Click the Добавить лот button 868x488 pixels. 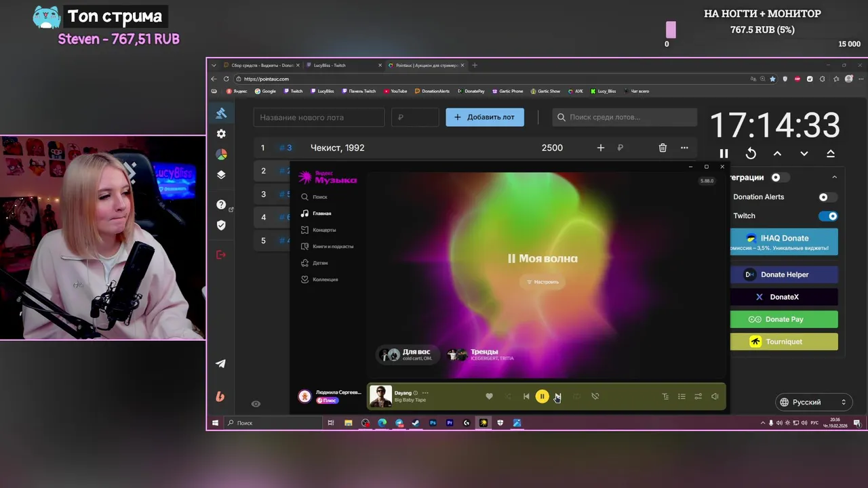485,117
